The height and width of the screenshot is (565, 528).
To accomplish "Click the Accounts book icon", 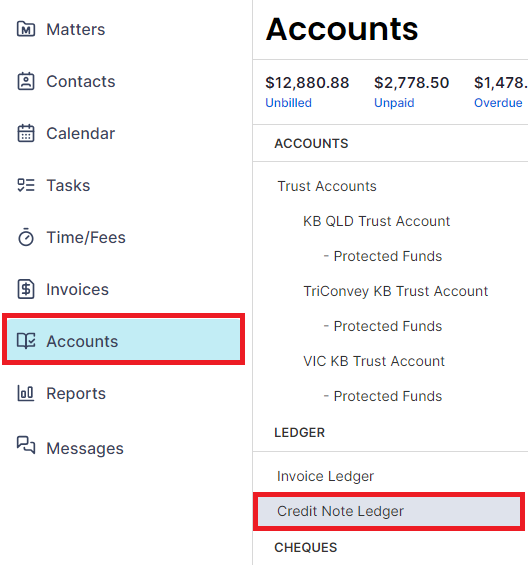I will (26, 341).
